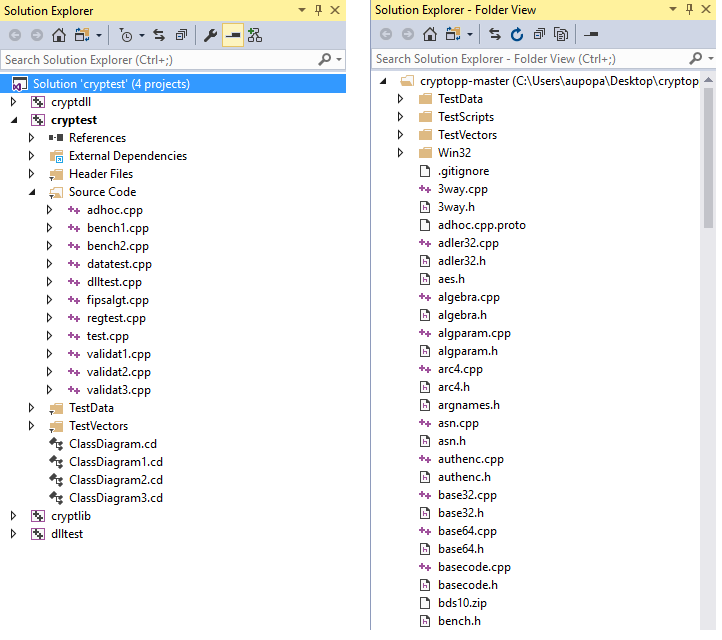Collapse cryptopp-master root folder
This screenshot has height=640, width=722.
[383, 81]
